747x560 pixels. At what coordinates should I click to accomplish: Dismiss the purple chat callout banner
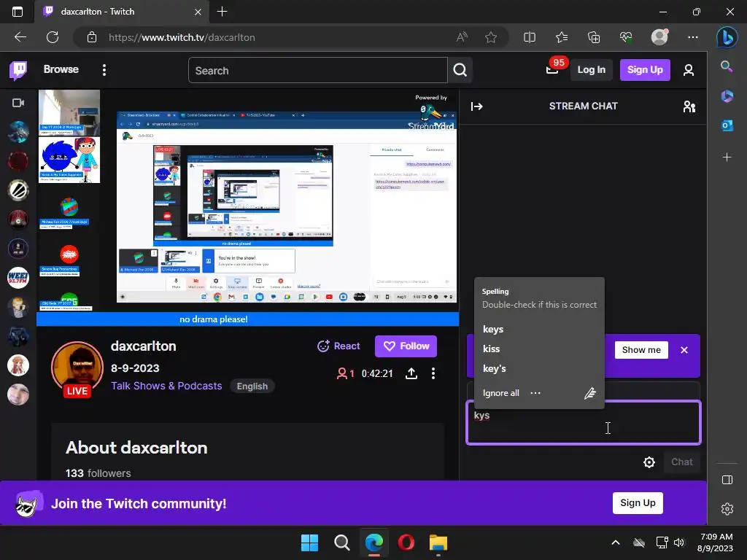coord(684,350)
